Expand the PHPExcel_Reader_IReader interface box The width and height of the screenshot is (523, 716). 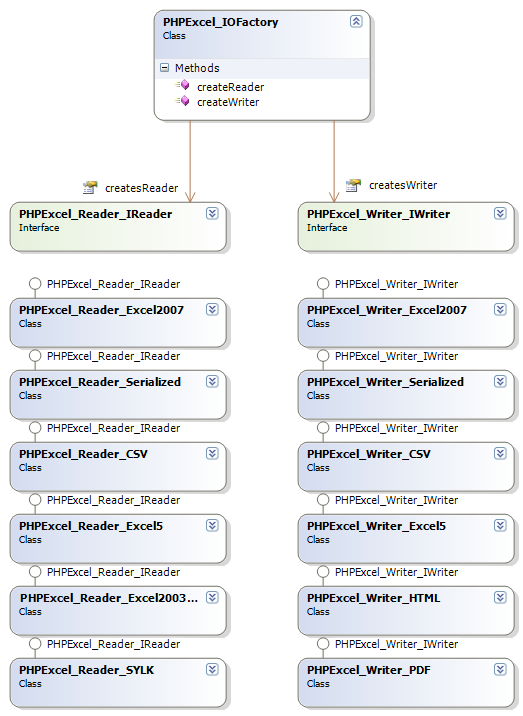click(212, 213)
